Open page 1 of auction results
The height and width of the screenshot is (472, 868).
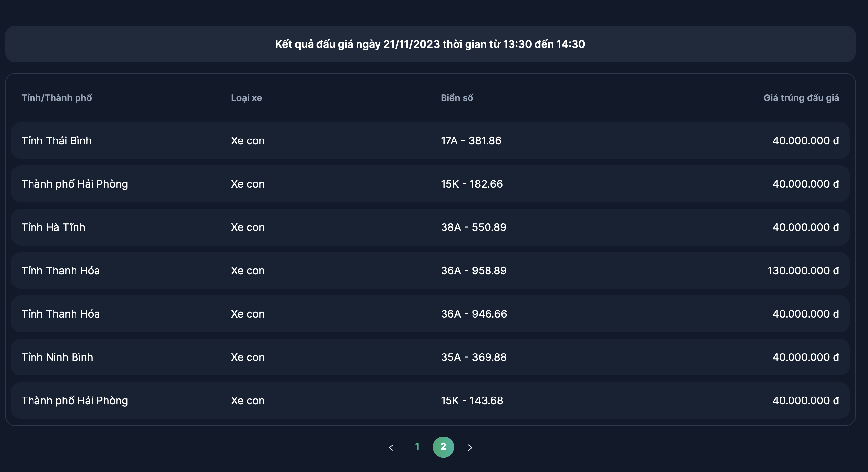point(417,447)
